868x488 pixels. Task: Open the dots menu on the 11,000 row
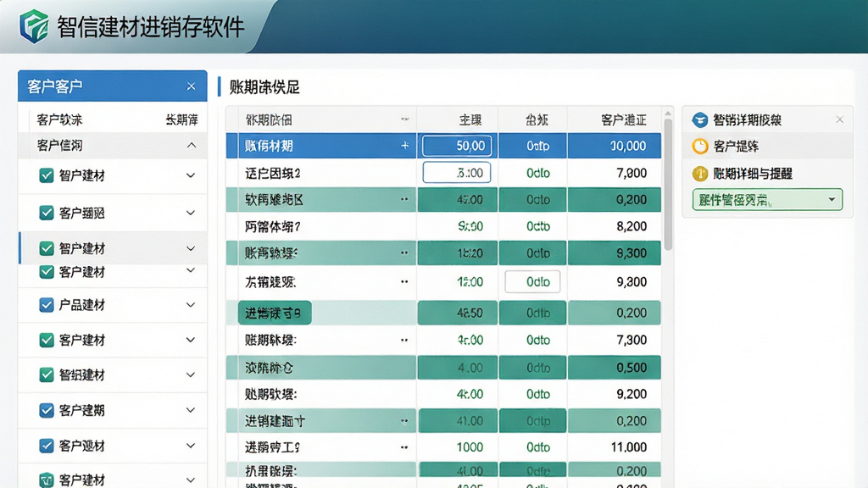pos(404,447)
